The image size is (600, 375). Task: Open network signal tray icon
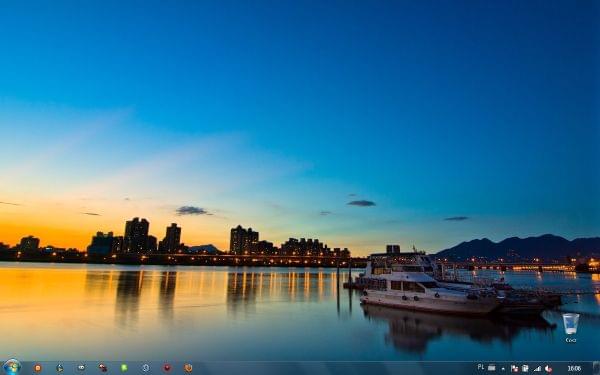[x=537, y=369]
